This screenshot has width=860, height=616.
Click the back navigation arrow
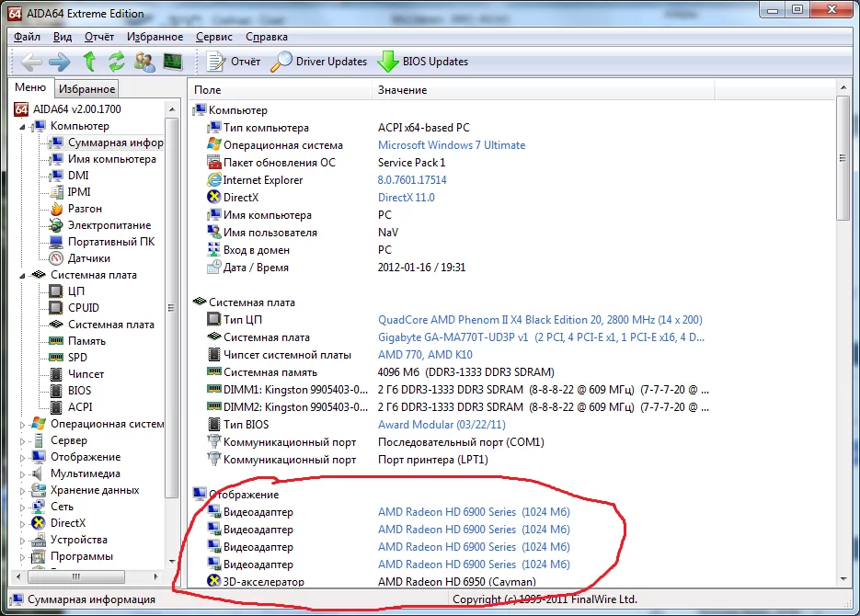(x=30, y=62)
